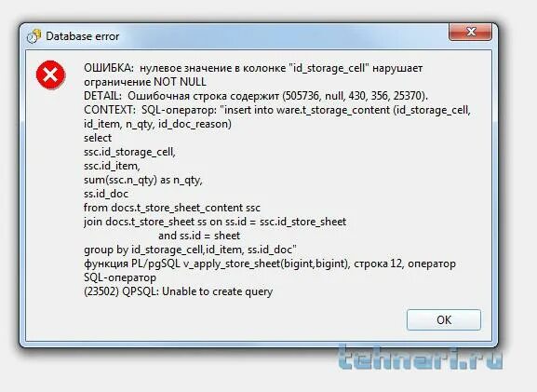Click the "group by id_storage_cell" line
537x392 pixels.
pyautogui.click(x=190, y=250)
